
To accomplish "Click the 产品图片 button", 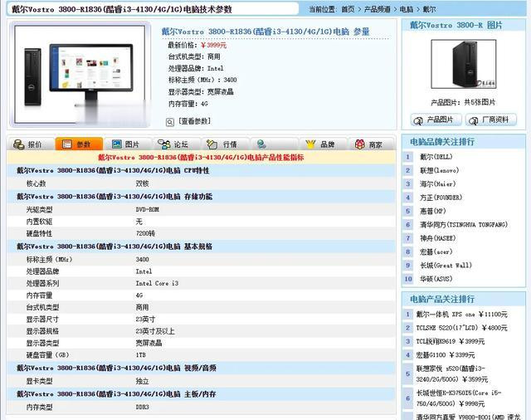I will coord(436,120).
